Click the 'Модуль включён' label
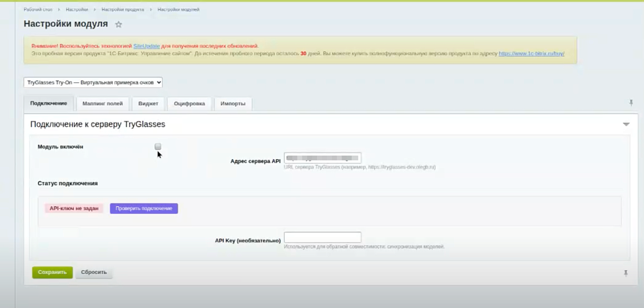This screenshot has width=644, height=308. click(x=60, y=147)
